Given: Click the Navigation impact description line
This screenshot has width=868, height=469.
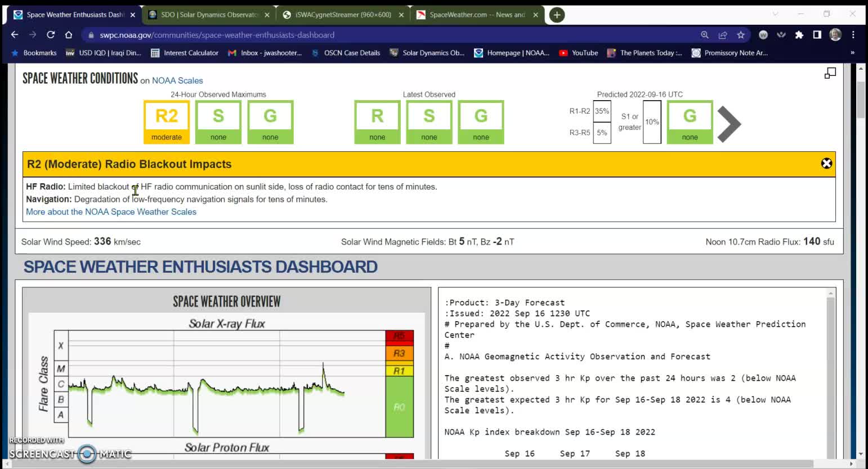Looking at the screenshot, I should 177,199.
